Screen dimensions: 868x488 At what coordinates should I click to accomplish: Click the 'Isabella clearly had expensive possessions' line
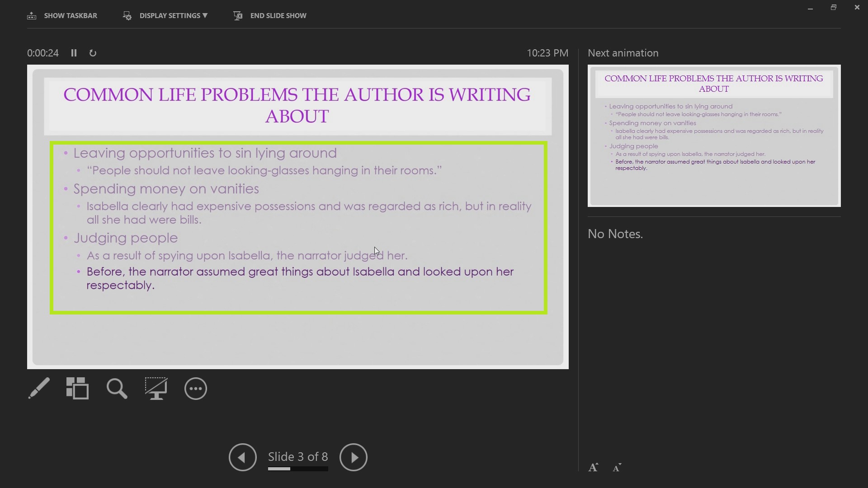click(309, 213)
